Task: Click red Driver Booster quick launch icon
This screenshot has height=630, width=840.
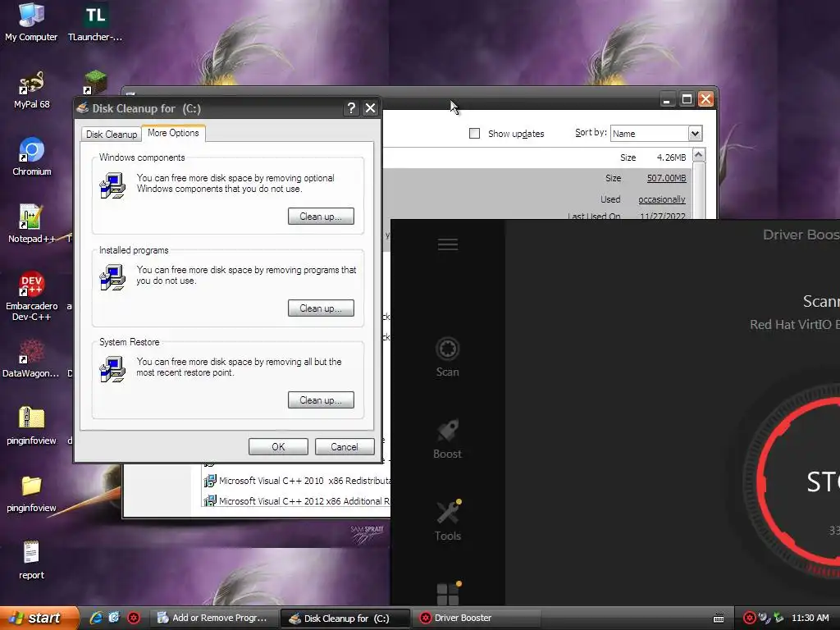Action: (134, 618)
